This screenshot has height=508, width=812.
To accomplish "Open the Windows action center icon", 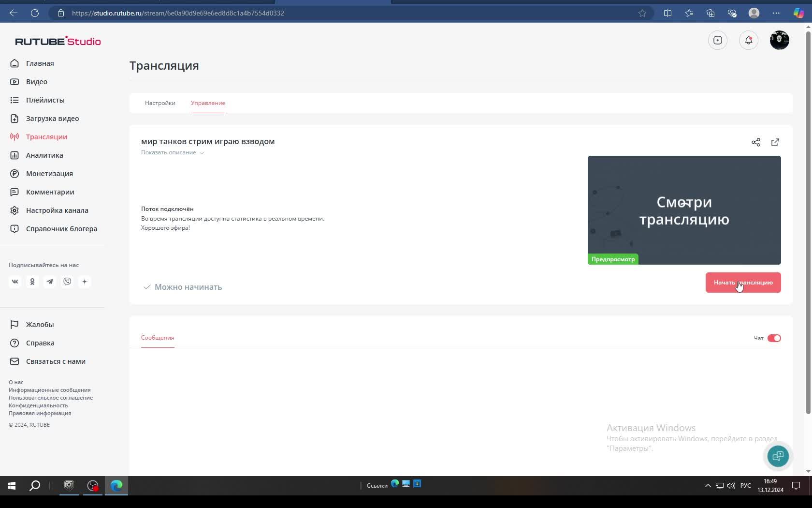I will click(796, 486).
